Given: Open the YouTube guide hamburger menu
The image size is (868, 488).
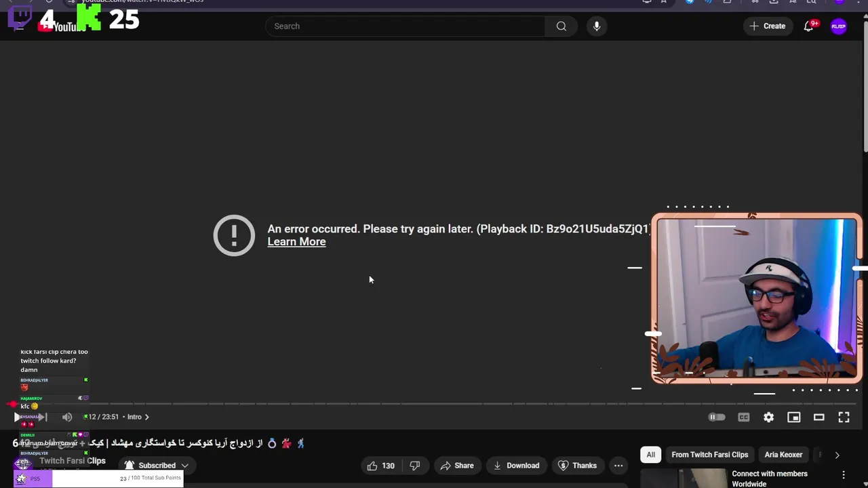Looking at the screenshot, I should tap(20, 26).
